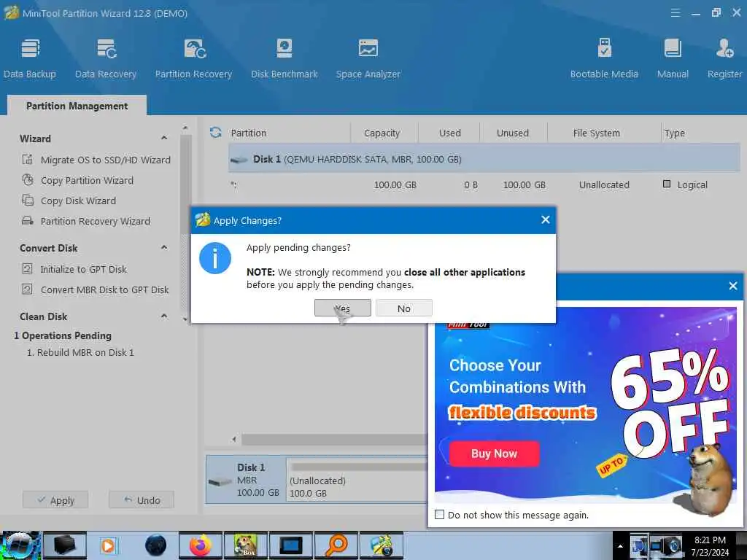
Task: Open the Data Backup tool
Action: pos(29,58)
